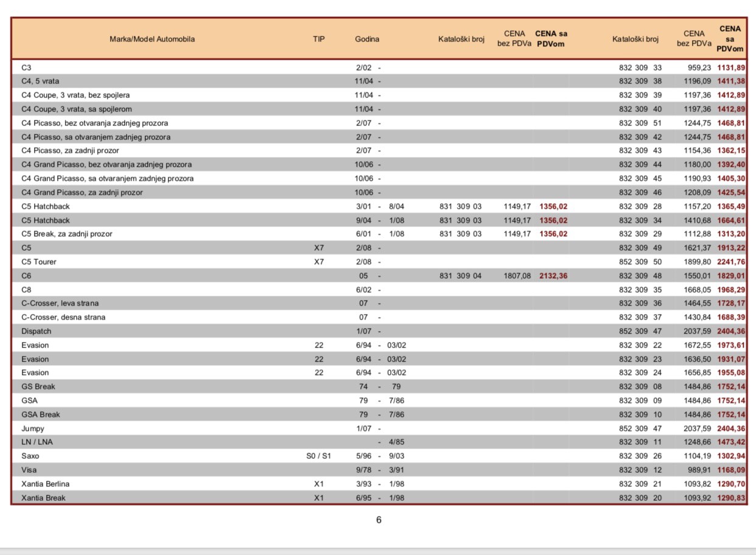Select 'C4 Coupe, 3 vrata, sa spojlerom'
The width and height of the screenshot is (756, 555).
(77, 109)
